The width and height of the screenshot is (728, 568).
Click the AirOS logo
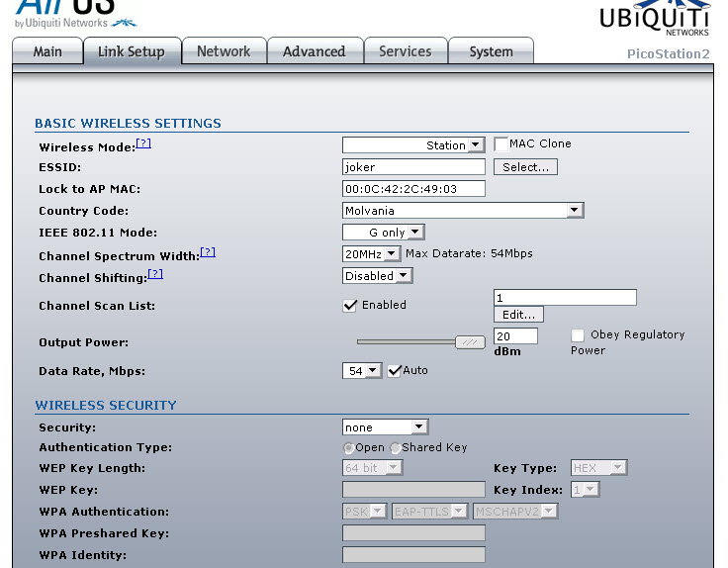pos(74,14)
